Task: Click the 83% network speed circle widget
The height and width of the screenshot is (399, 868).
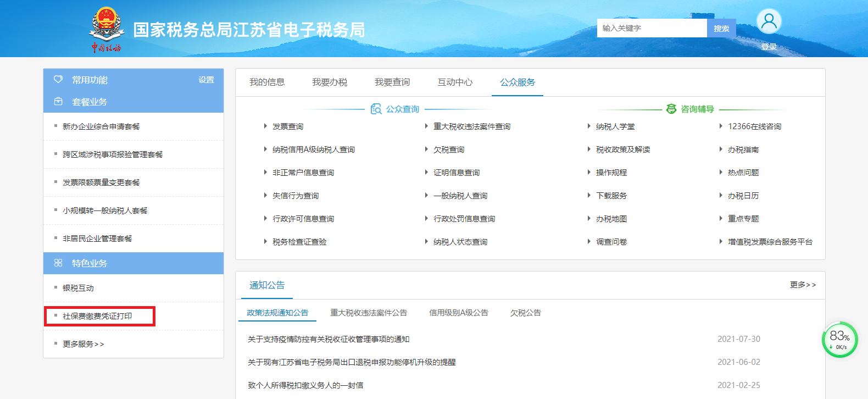Action: (839, 340)
